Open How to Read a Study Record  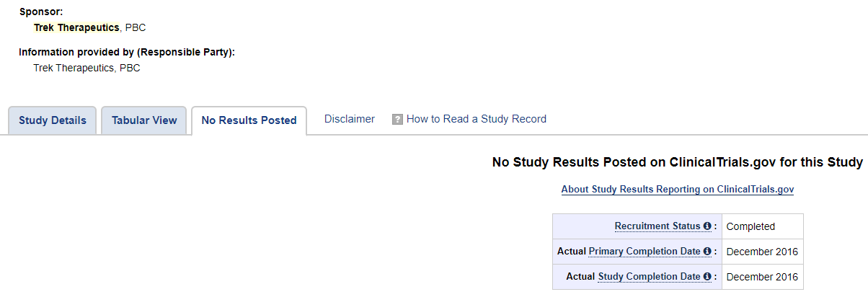tap(477, 119)
